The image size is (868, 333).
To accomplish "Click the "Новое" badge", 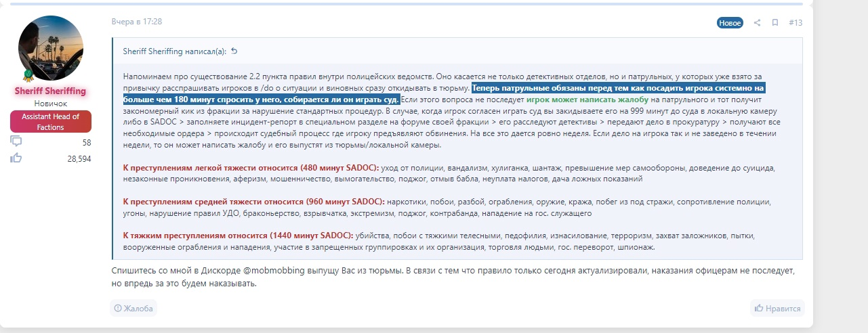I will point(730,22).
